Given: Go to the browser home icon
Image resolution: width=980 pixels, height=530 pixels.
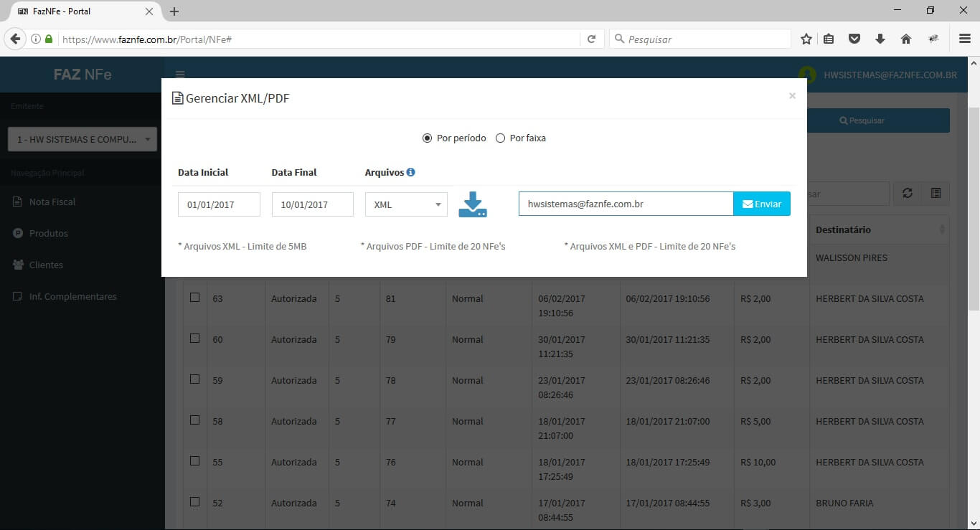Looking at the screenshot, I should click(905, 39).
